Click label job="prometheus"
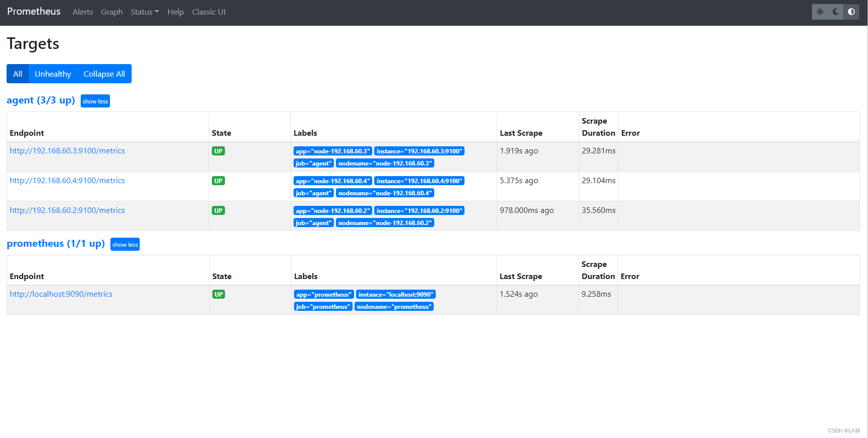The height and width of the screenshot is (438, 868). point(323,306)
